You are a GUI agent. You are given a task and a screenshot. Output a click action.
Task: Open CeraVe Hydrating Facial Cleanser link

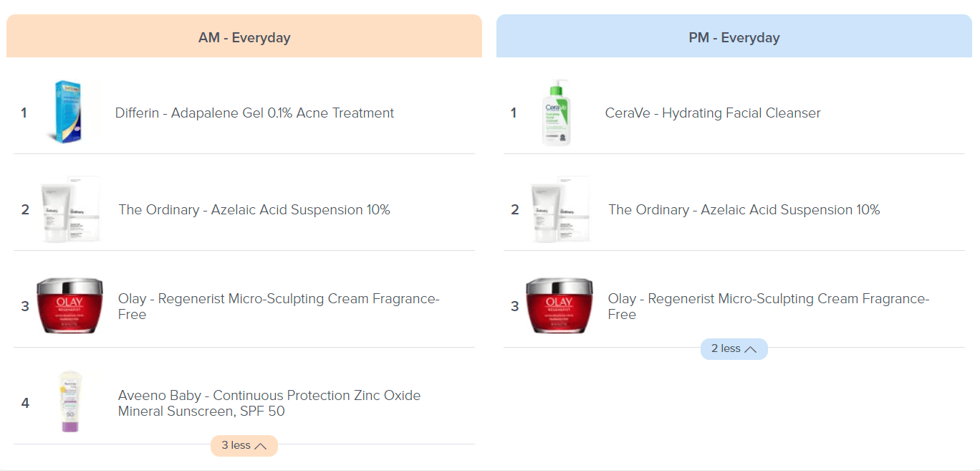(x=713, y=113)
